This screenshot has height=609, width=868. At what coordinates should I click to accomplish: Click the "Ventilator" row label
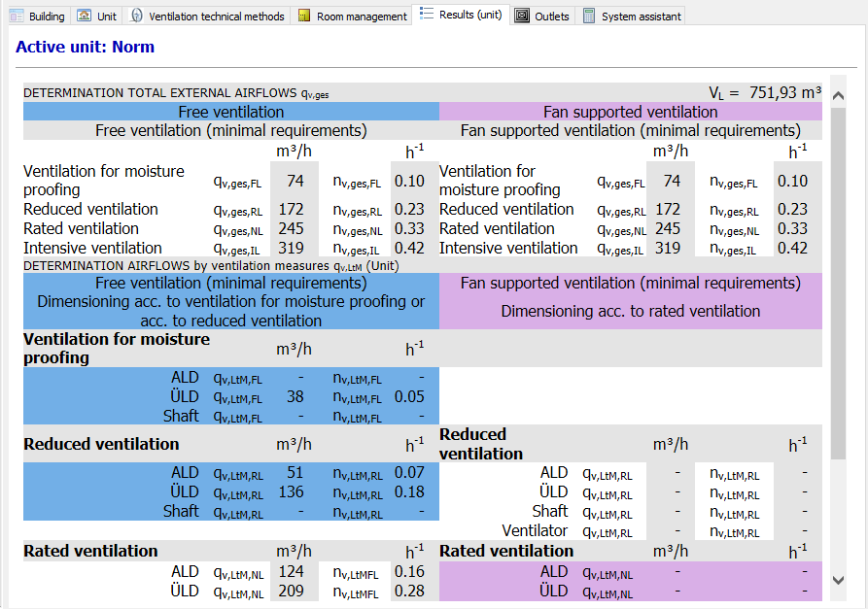click(535, 530)
